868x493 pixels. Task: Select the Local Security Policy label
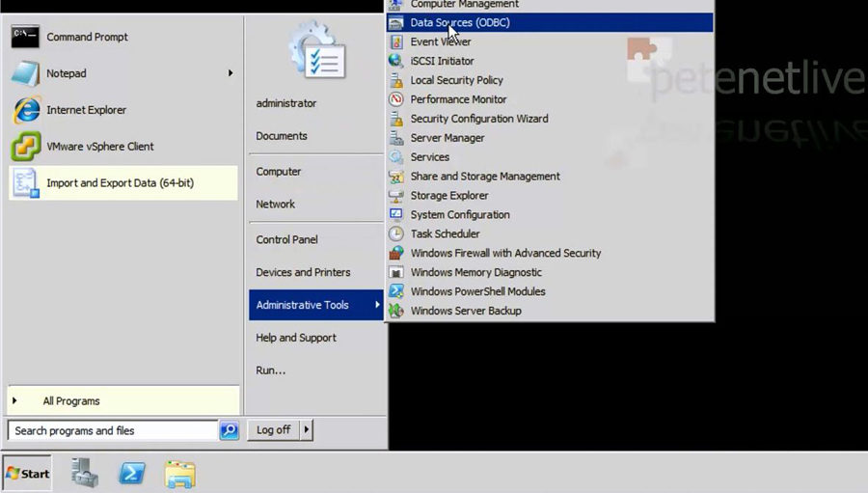click(x=457, y=80)
